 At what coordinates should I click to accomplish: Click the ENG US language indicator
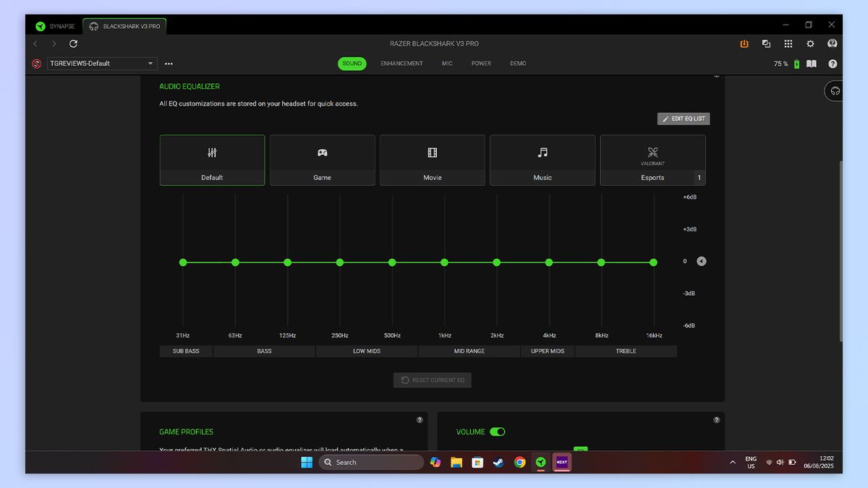click(x=751, y=462)
